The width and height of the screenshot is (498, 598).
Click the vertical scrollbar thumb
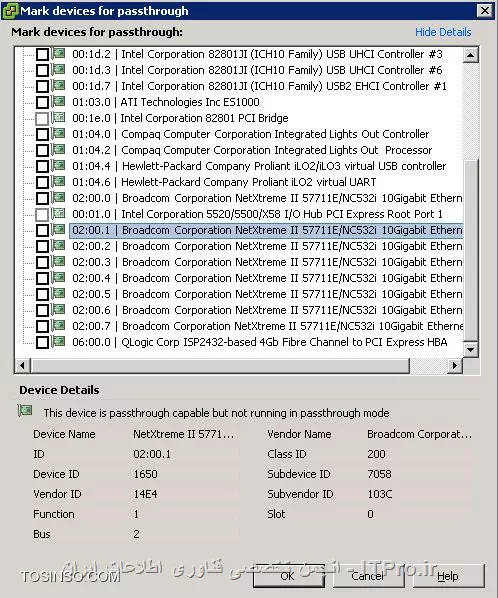(471, 250)
